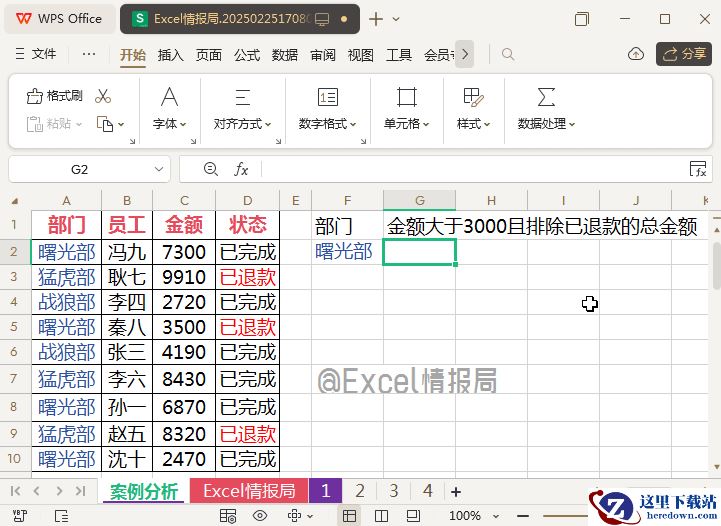Expand the Name Box dropdown arrow

point(159,169)
